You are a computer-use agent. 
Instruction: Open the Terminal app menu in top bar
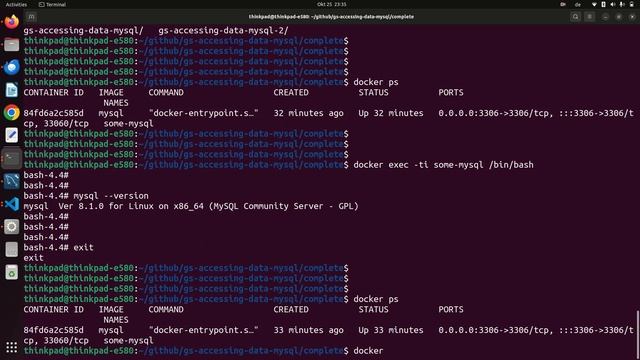pos(52,4)
